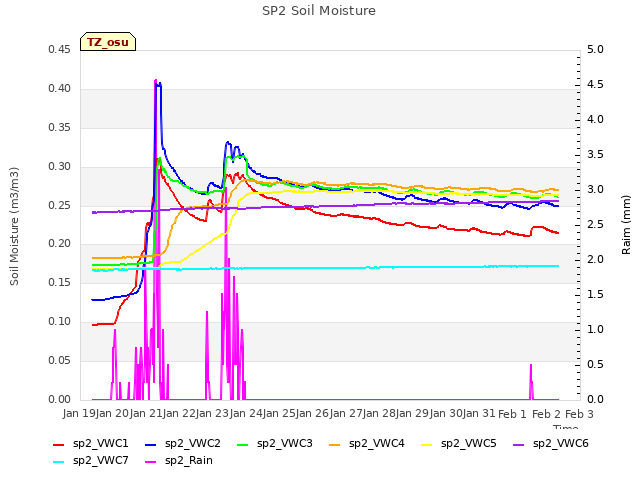Click the red sp2_VWC1 legend swatch
This screenshot has height=480, width=640.
(x=59, y=444)
